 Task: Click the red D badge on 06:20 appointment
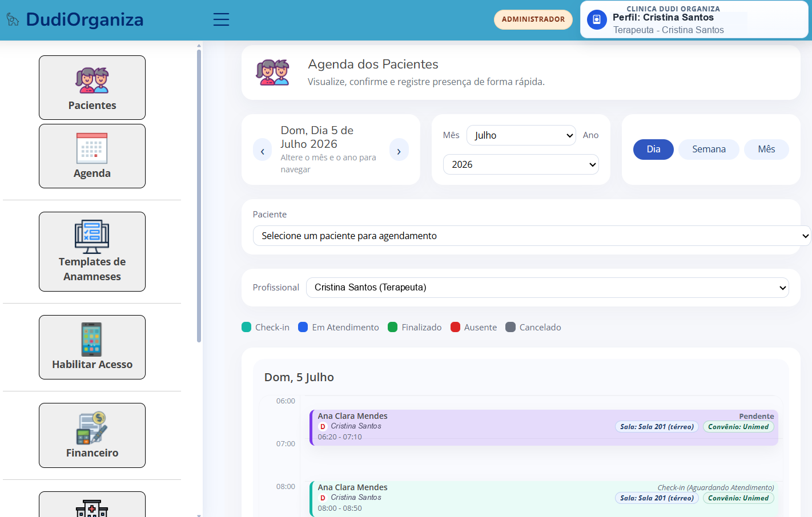tap(323, 426)
